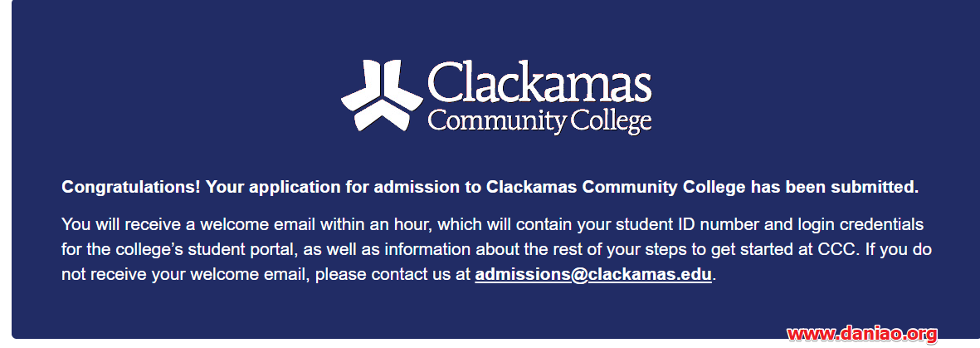Click "Clackamas Community College" in bold heading
The image size is (980, 348).
point(616,187)
